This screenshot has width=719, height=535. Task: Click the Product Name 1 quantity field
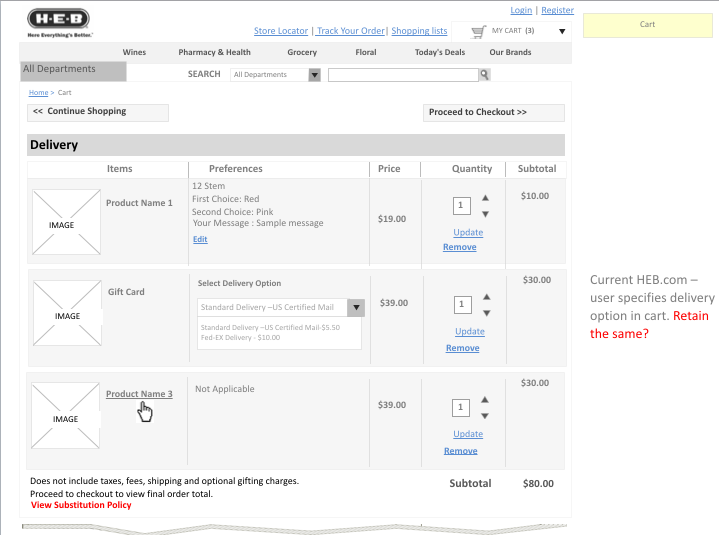tap(461, 205)
